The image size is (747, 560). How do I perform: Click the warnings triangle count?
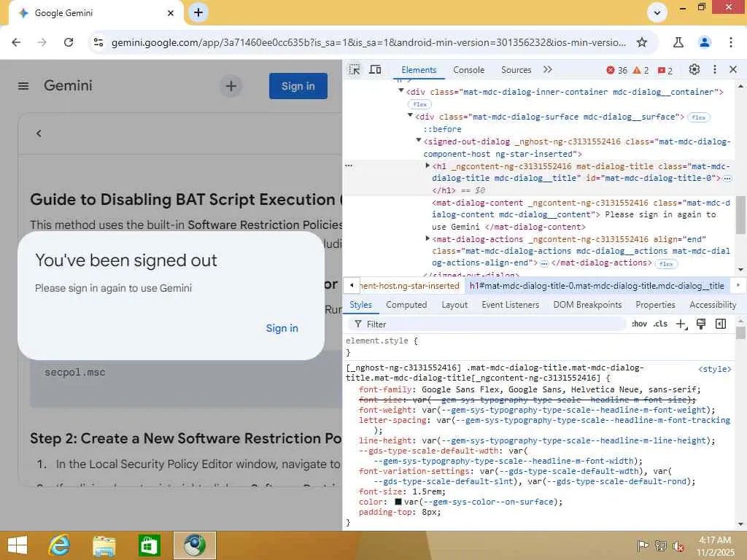coord(640,70)
